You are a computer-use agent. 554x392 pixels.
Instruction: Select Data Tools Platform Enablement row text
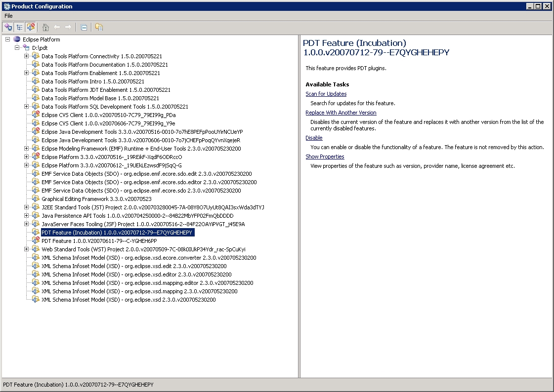[101, 73]
